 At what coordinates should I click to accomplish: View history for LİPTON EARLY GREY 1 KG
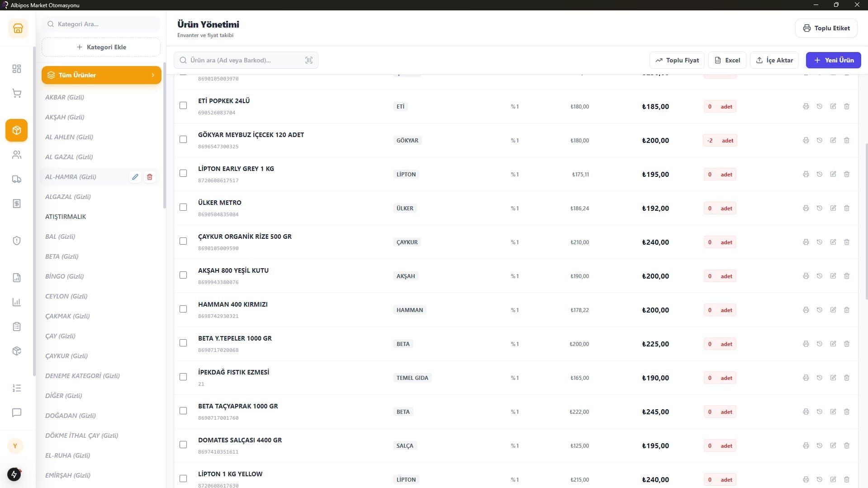coord(819,174)
